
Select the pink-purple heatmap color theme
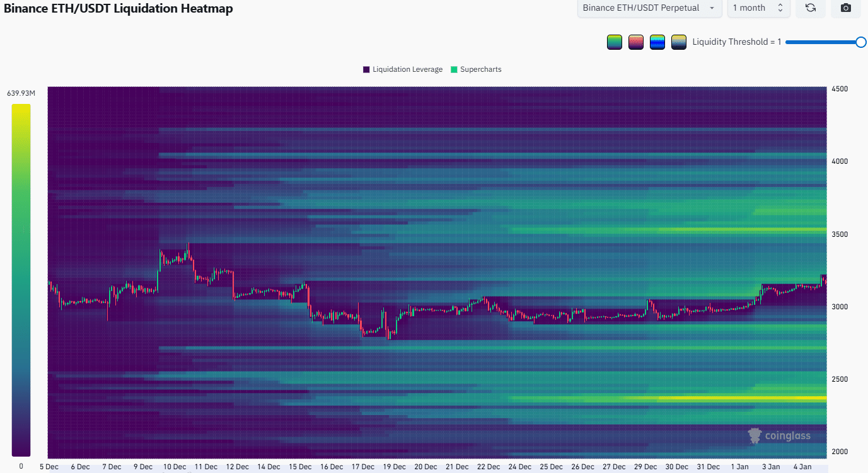(635, 42)
